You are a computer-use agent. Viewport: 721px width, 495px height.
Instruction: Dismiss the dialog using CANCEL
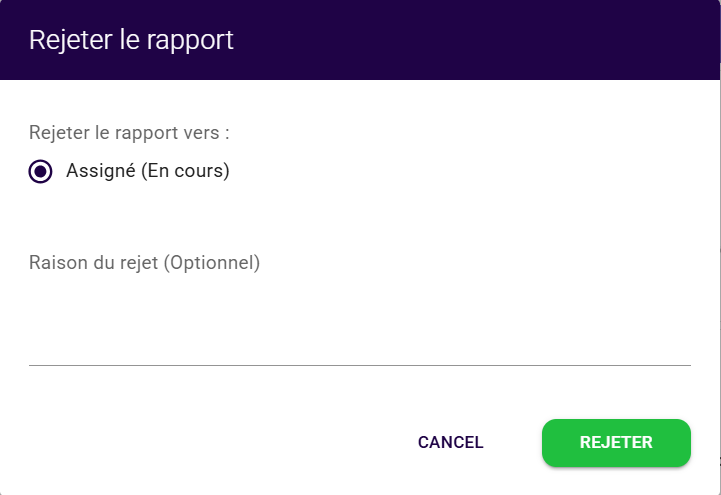coord(450,442)
